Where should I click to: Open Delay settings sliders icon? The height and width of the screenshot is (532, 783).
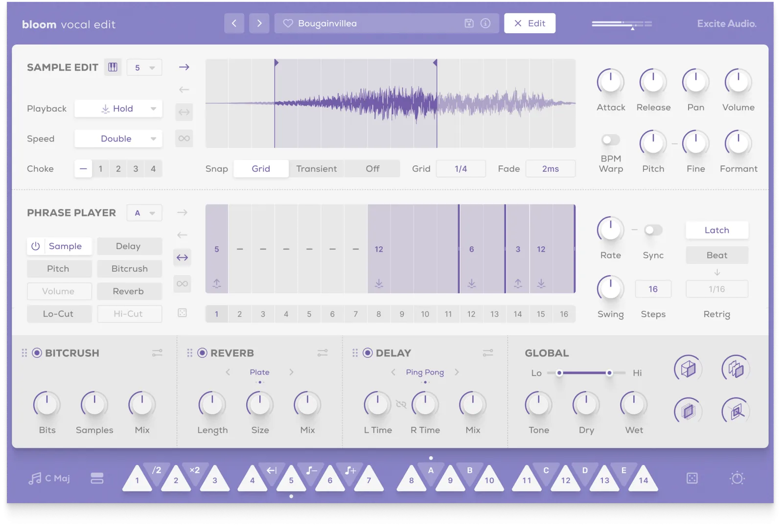click(488, 353)
